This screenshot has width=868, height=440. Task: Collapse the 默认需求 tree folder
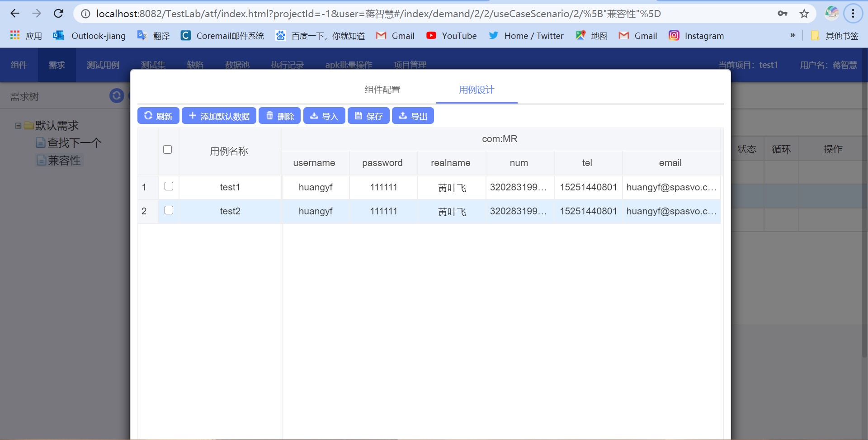pos(18,126)
